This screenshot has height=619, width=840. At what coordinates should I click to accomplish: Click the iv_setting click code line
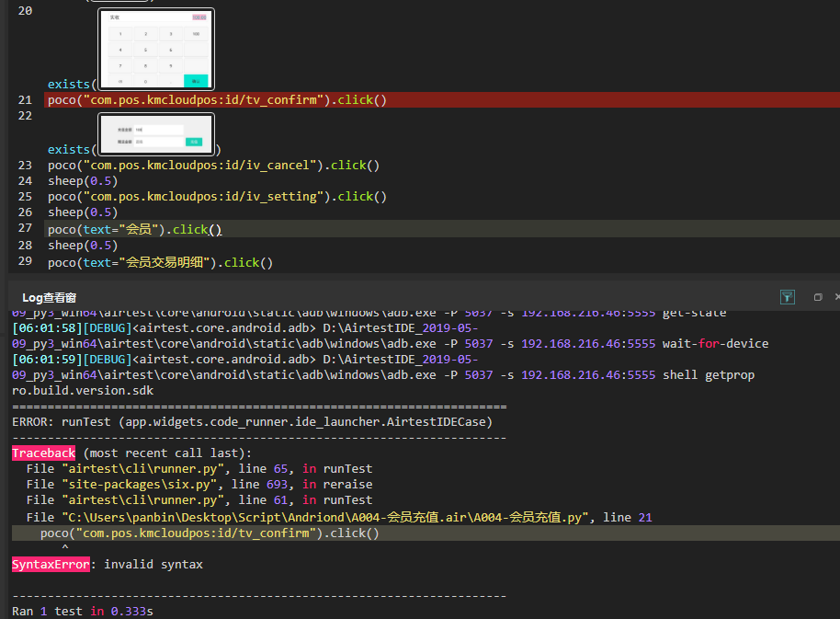pyautogui.click(x=217, y=197)
